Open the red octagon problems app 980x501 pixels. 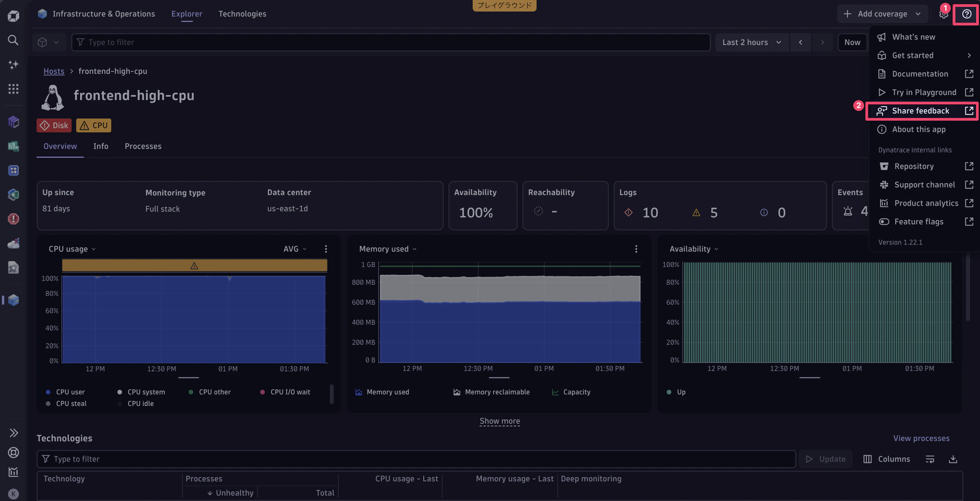click(x=13, y=219)
